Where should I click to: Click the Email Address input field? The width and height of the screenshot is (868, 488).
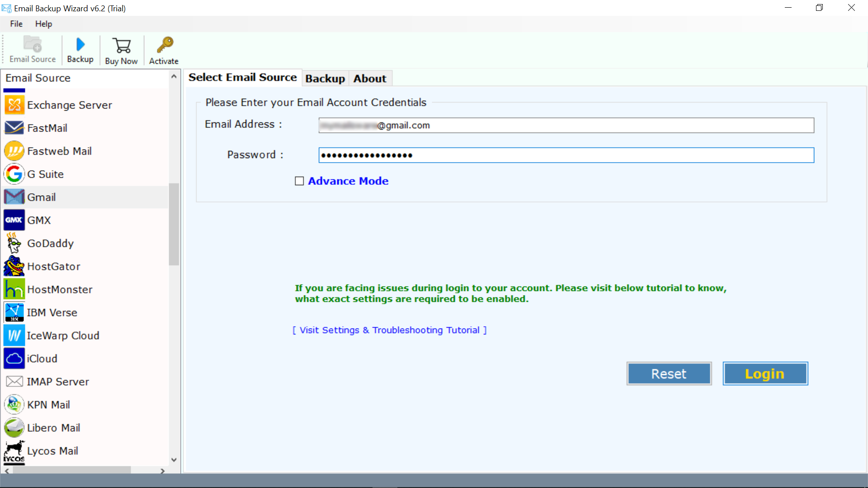pyautogui.click(x=566, y=125)
